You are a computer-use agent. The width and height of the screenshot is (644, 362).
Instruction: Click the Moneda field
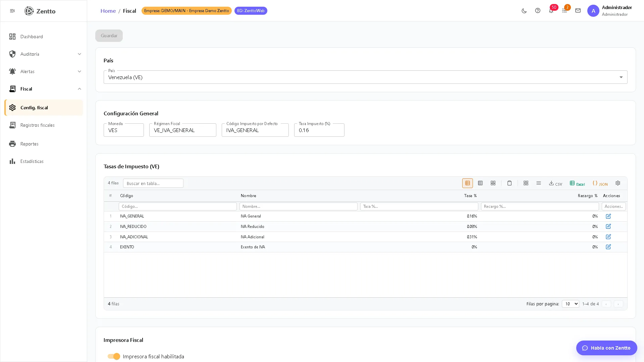[x=124, y=130]
